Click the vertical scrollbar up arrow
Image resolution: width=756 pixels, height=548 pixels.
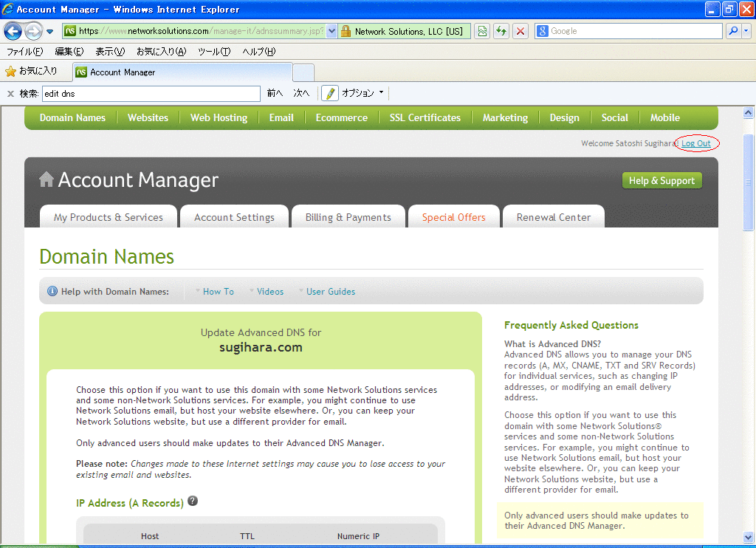click(x=749, y=113)
